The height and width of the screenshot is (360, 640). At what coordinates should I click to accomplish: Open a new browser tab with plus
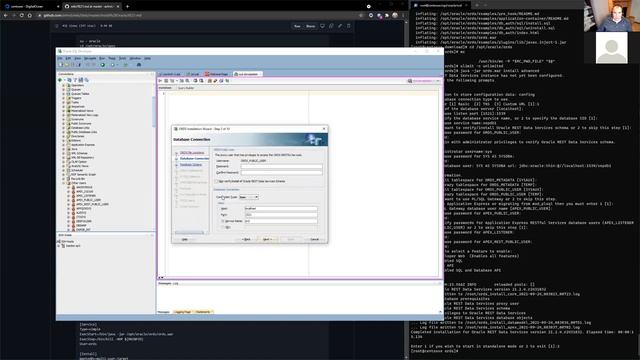[x=127, y=7]
